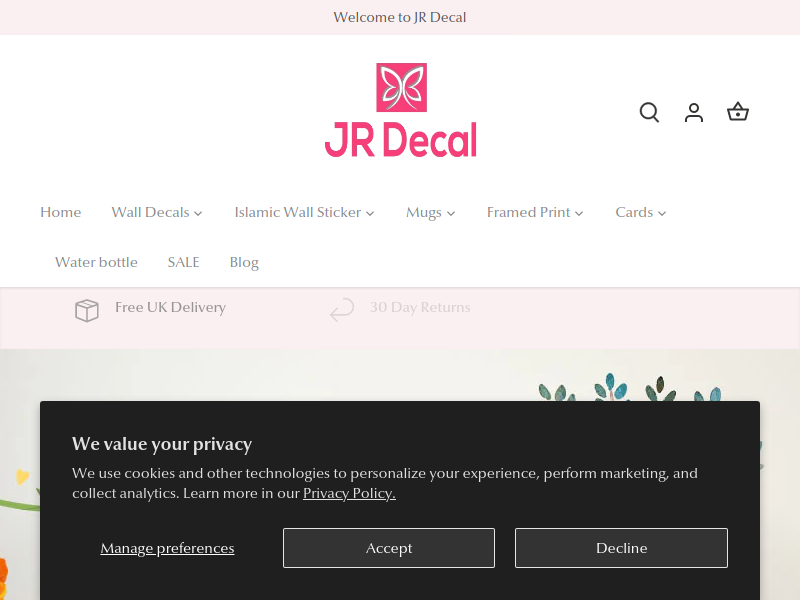Open the Water bottle menu item

point(96,262)
